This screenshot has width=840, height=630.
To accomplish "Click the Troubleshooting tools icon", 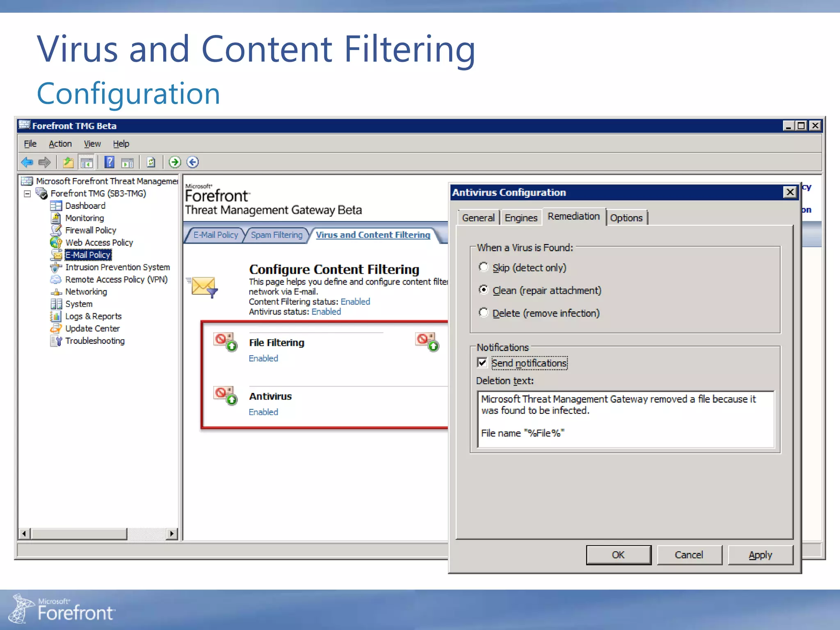I will click(56, 341).
